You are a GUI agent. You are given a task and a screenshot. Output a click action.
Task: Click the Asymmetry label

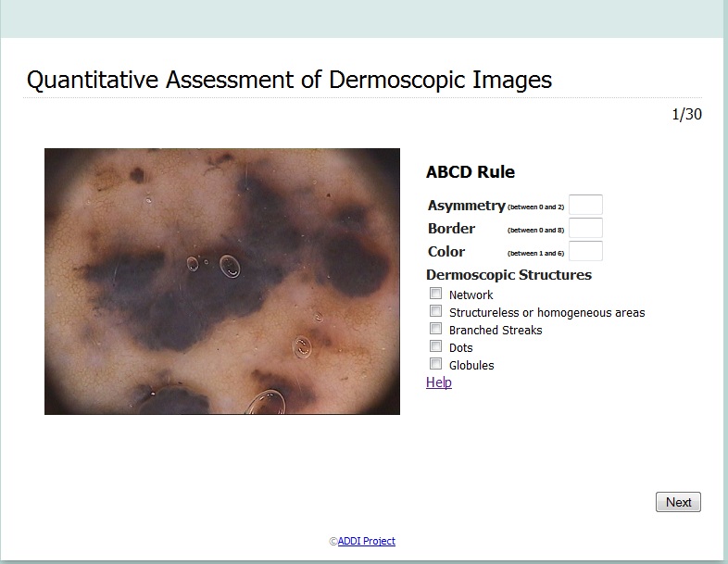[x=466, y=206]
